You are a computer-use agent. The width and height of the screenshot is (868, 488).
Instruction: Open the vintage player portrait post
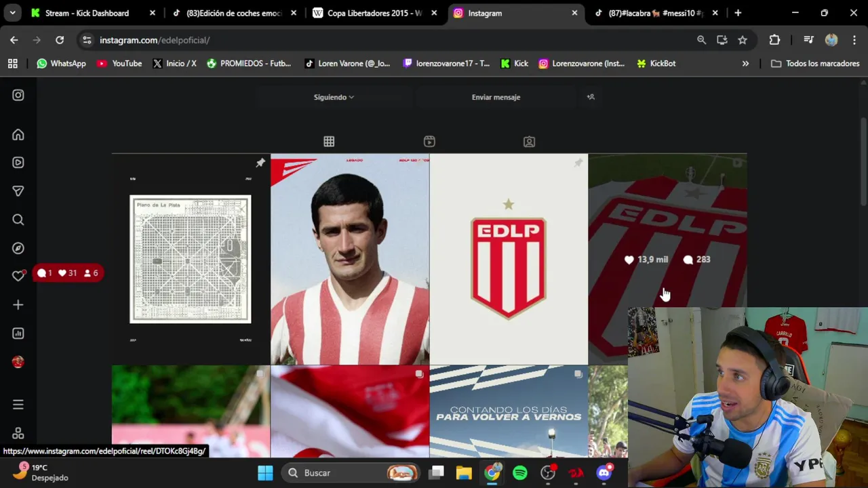[350, 260]
